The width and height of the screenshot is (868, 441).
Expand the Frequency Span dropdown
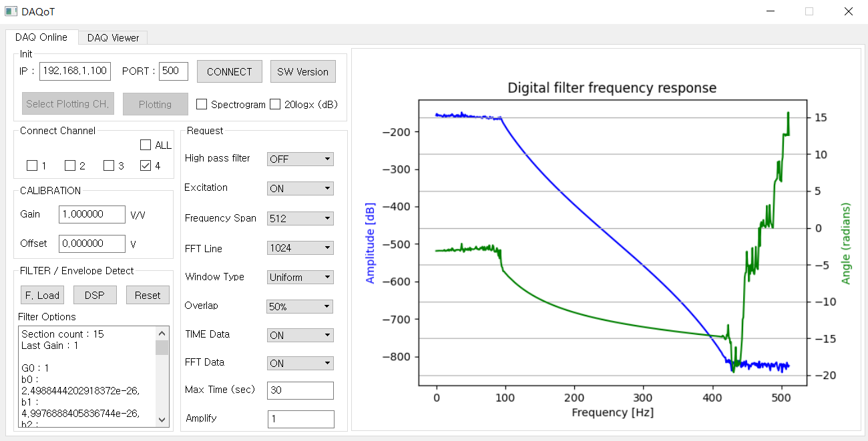click(300, 218)
